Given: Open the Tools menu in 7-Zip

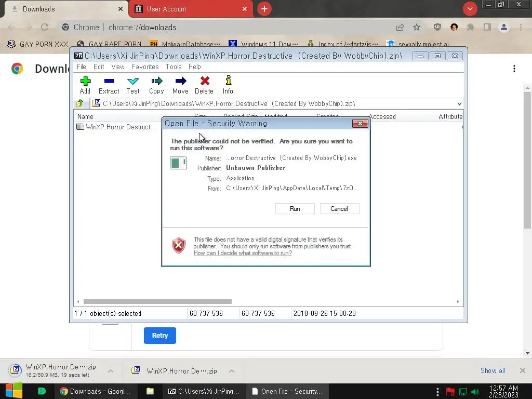Looking at the screenshot, I should pyautogui.click(x=174, y=67).
